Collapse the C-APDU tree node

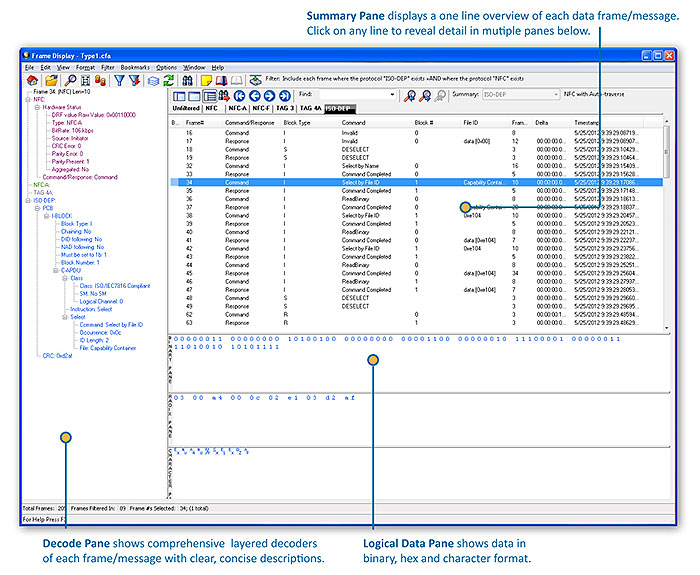(55, 269)
